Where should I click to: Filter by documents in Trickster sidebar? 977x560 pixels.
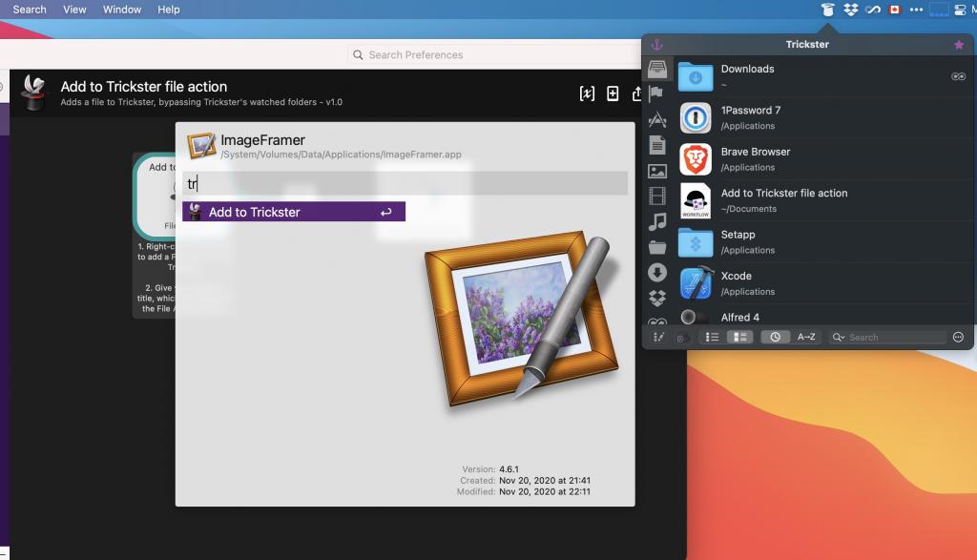click(656, 145)
